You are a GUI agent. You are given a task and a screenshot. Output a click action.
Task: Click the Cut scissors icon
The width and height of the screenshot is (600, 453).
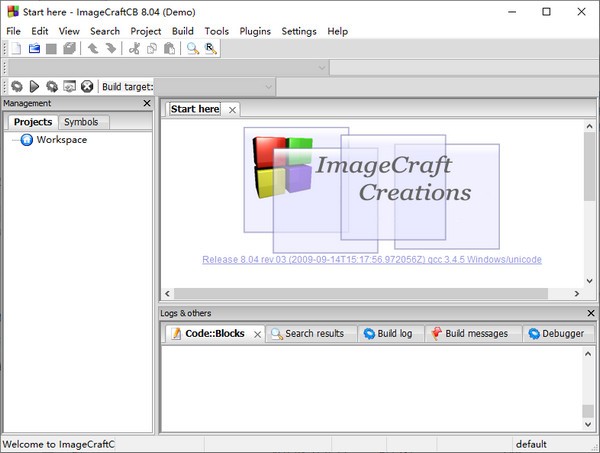point(134,48)
